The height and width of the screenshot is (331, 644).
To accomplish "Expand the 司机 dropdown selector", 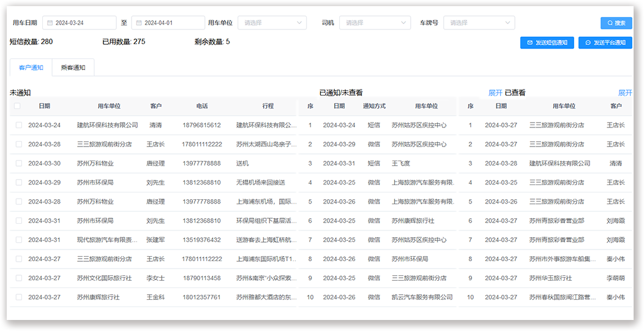I will click(375, 23).
